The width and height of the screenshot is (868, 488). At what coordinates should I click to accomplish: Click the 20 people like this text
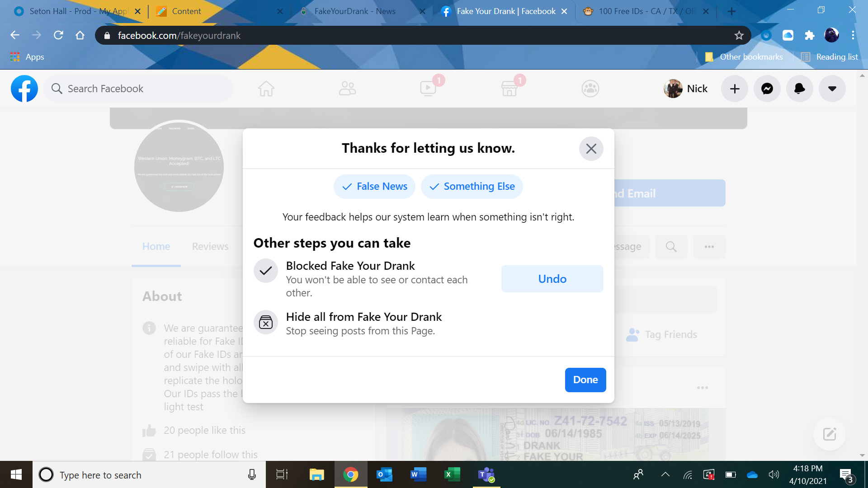204,430
